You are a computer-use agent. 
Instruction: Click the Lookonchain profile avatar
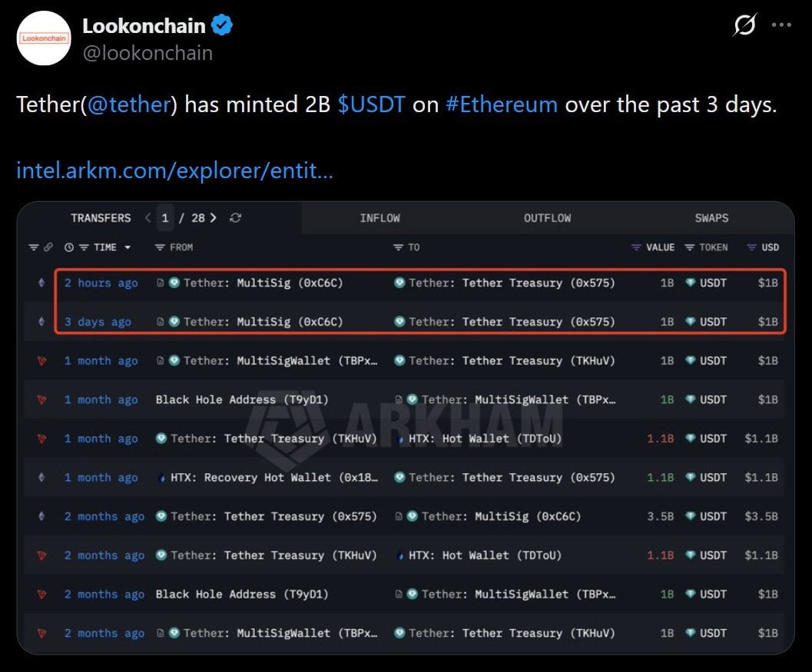(44, 38)
